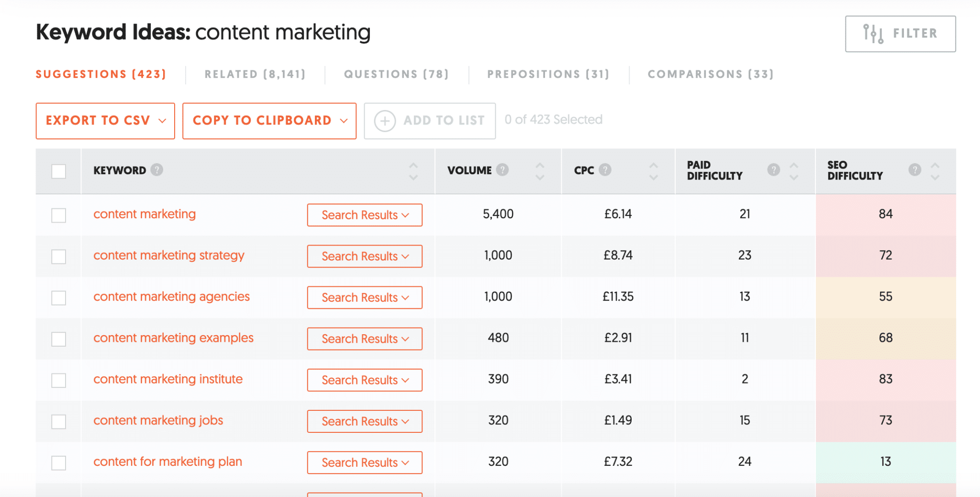Click the SEO difficulty 55 cell

tap(886, 297)
